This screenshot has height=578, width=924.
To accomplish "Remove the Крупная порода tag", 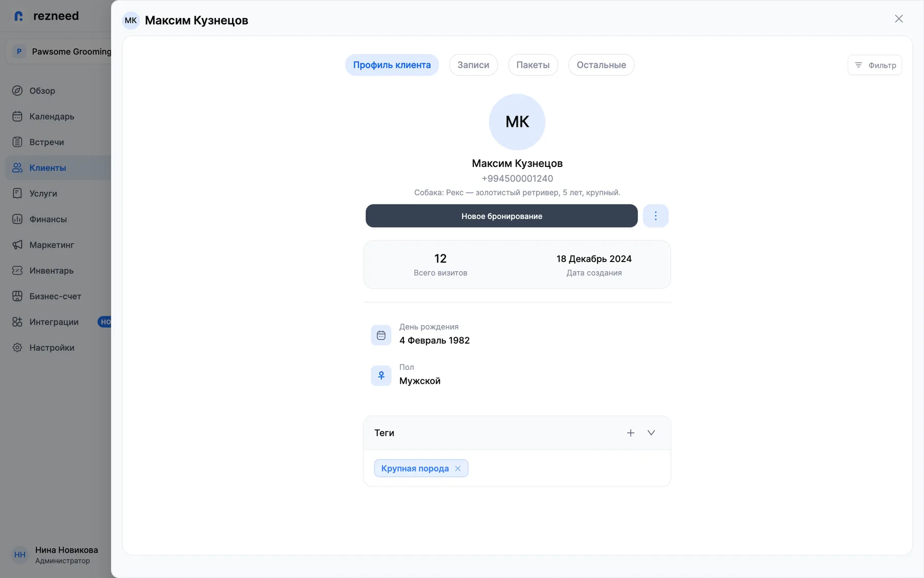I will 458,469.
